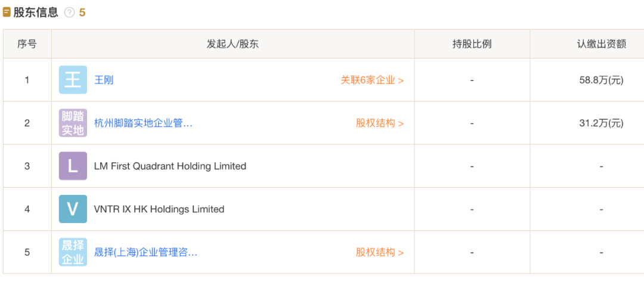The height and width of the screenshot is (285, 644).
Task: Open 王刚 shareholder profile
Action: [x=104, y=80]
